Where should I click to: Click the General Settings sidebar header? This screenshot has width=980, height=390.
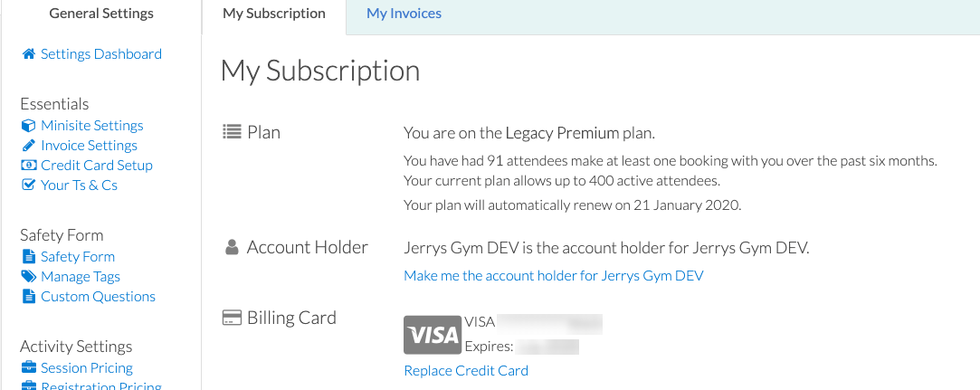pos(101,14)
